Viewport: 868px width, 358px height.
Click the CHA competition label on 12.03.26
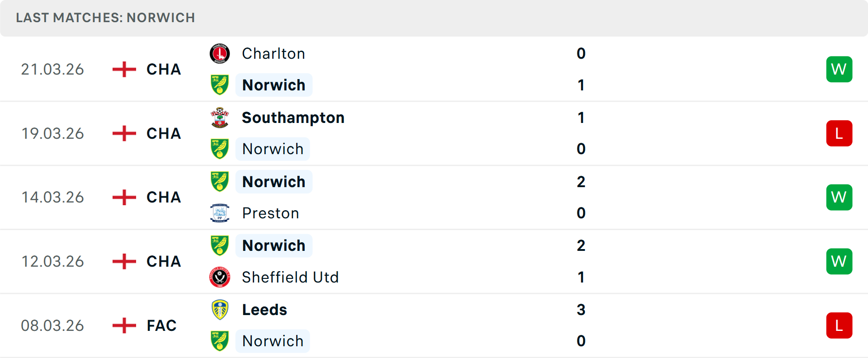pyautogui.click(x=163, y=261)
